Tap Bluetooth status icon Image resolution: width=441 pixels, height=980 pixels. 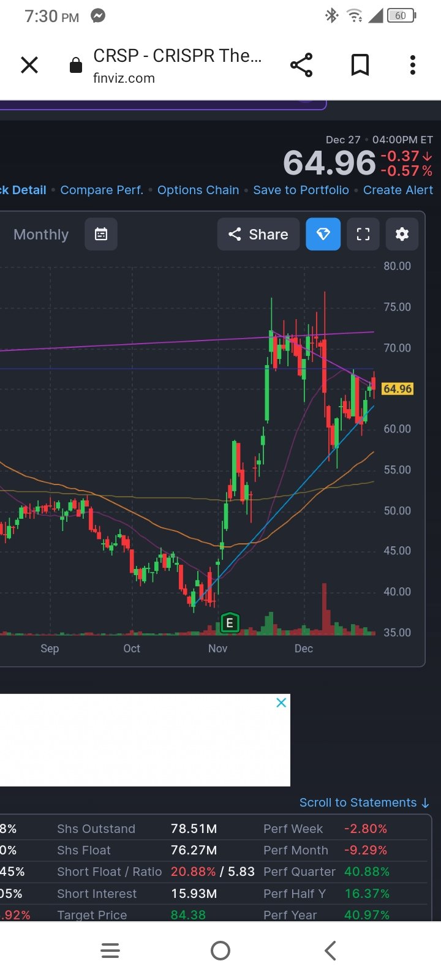click(331, 16)
